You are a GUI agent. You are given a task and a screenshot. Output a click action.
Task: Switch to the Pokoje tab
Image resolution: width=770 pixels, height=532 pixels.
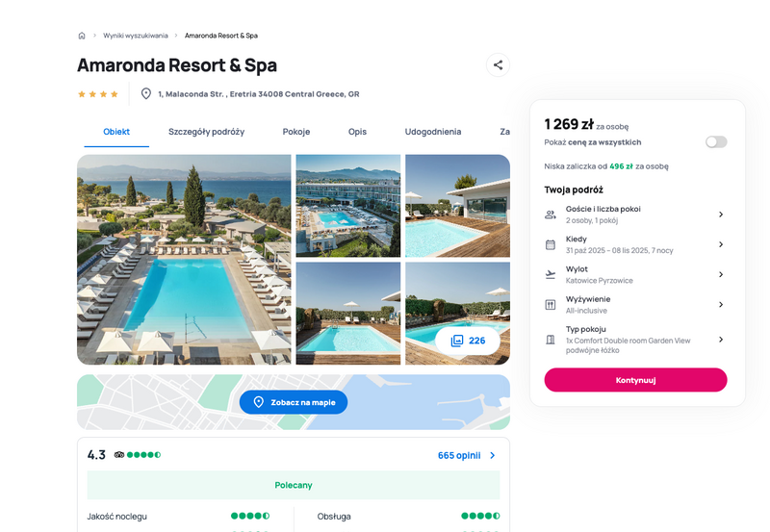[296, 132]
